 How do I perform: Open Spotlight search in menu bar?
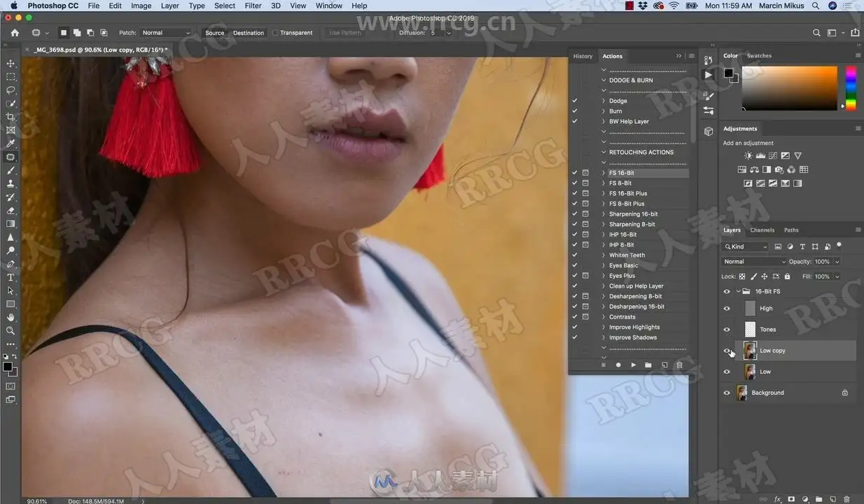pos(816,6)
